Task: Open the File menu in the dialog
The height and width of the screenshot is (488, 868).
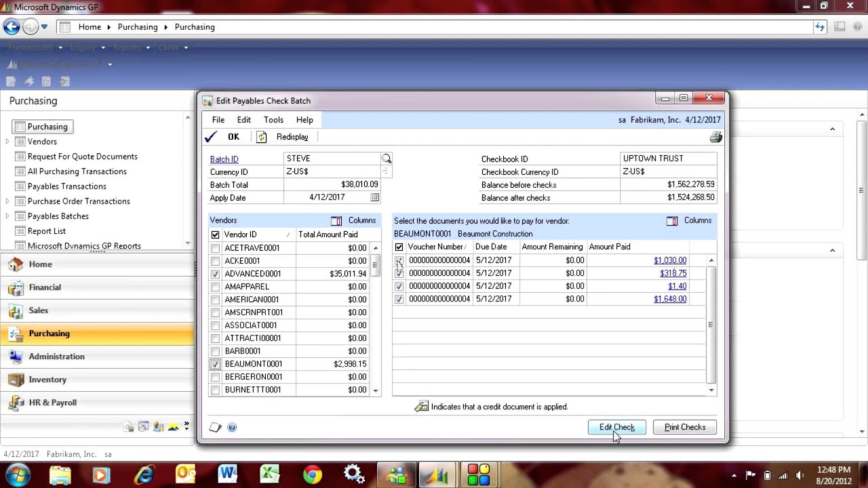Action: (218, 120)
